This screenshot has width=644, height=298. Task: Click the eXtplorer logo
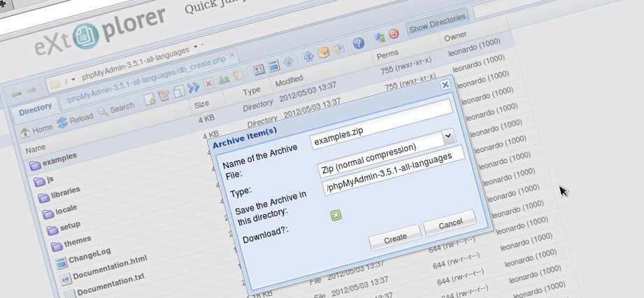[100, 32]
